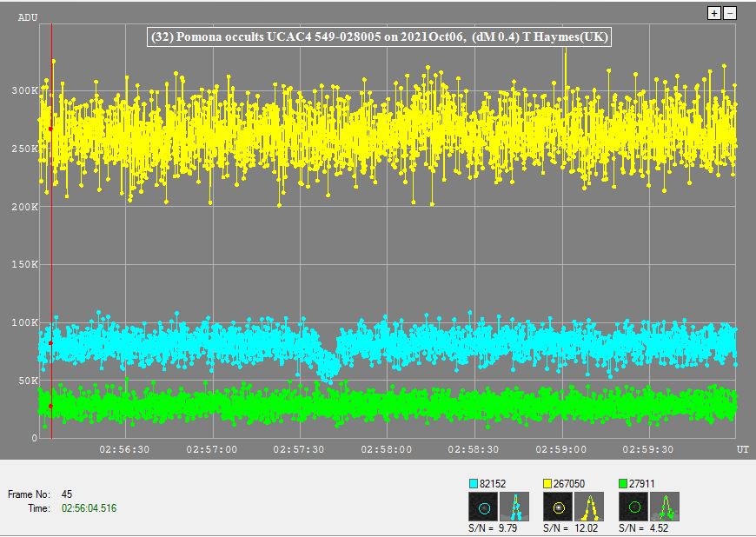Click the green color swatch beside 27911

(624, 483)
